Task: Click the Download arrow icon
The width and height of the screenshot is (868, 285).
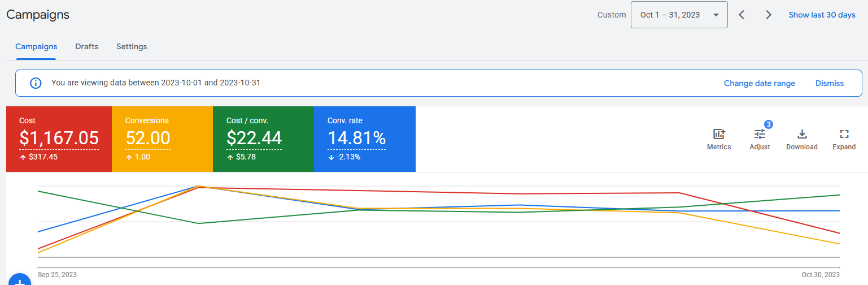Action: click(802, 134)
